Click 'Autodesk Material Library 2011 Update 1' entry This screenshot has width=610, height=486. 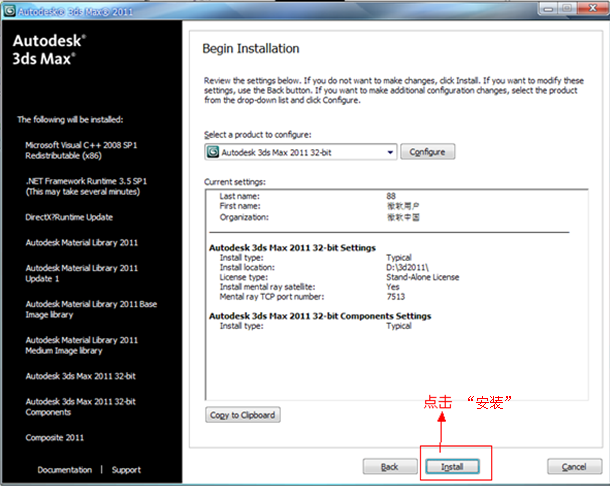(82, 273)
